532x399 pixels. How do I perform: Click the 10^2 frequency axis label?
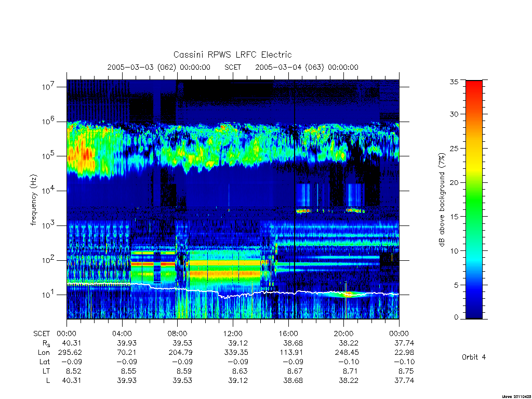pyautogui.click(x=49, y=260)
